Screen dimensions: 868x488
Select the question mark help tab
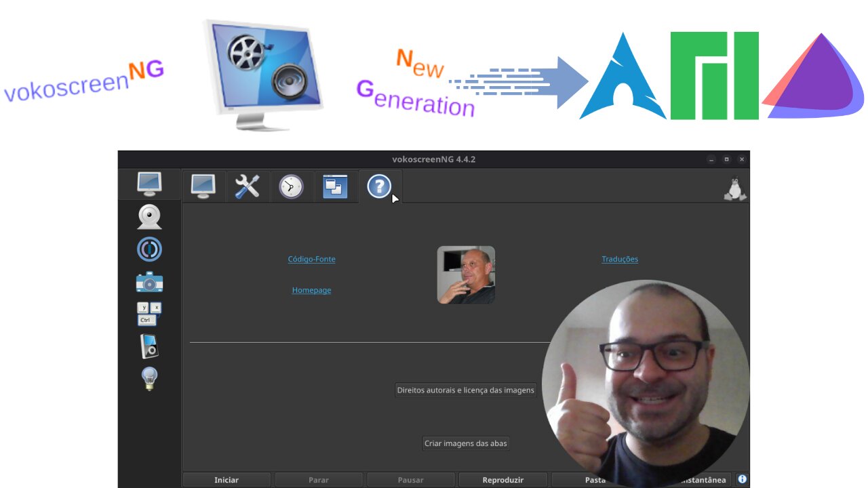[x=379, y=186]
